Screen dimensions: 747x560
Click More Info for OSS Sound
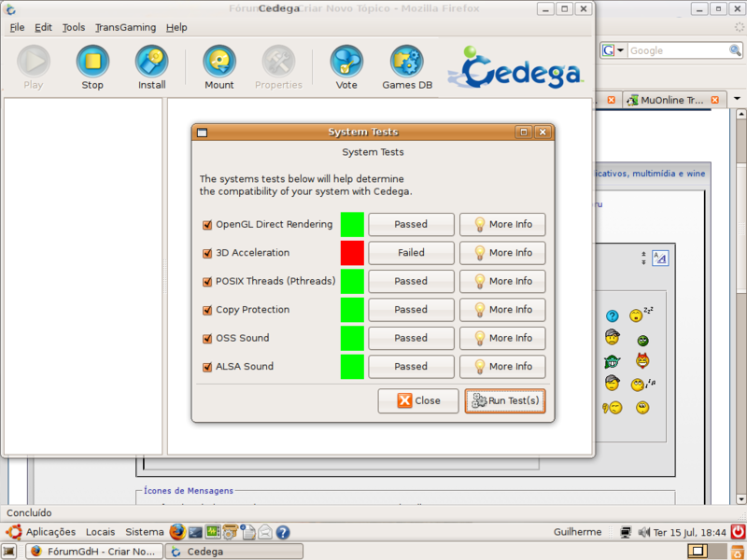[502, 338]
